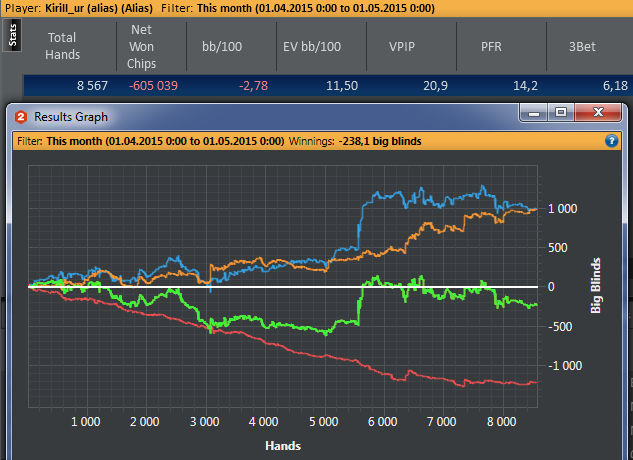Open the help icon in Results Graph

point(612,141)
